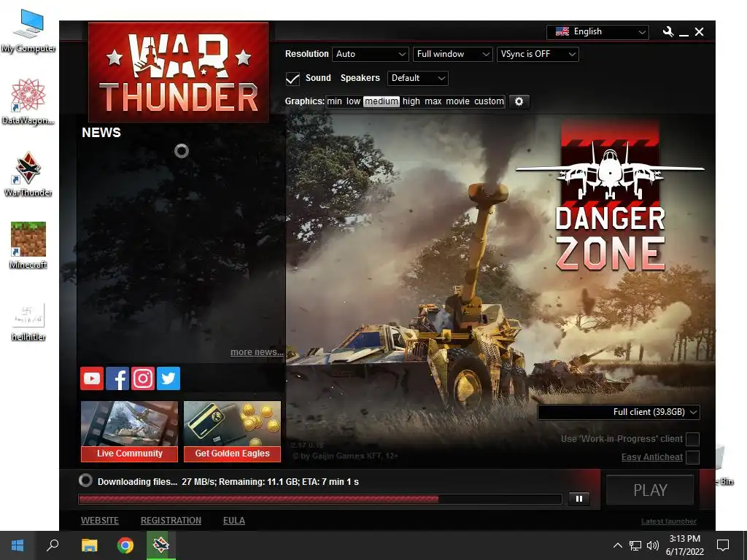This screenshot has height=560, width=747.
Task: Open War Thunder YouTube channel icon
Action: [x=92, y=378]
